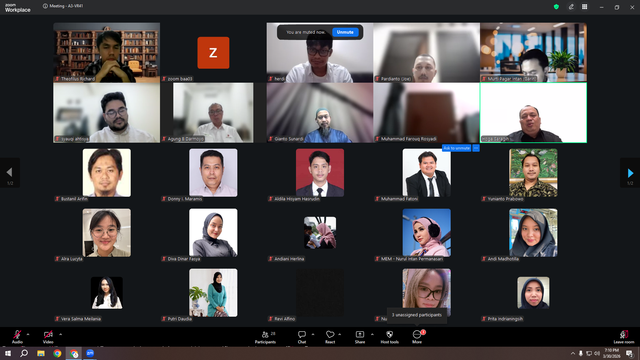Open more options beside Ask to unmute
Image resolution: width=640 pixels, height=360 pixels.
[476, 148]
